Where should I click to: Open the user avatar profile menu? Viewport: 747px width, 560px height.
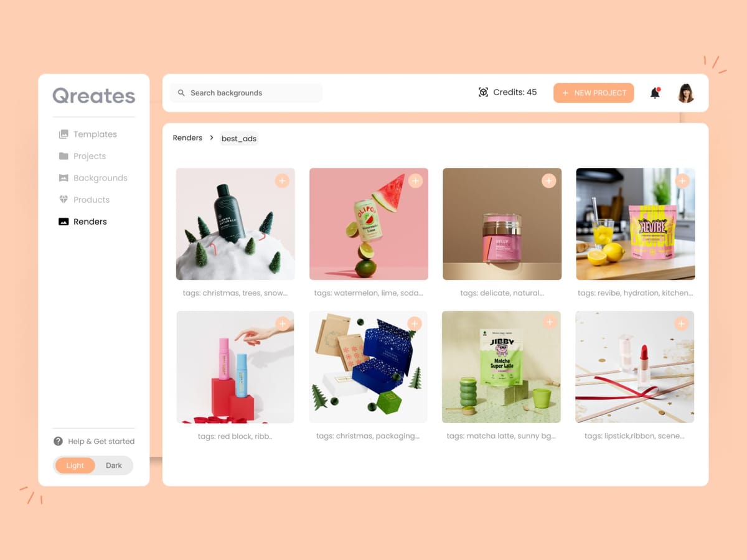coord(685,93)
